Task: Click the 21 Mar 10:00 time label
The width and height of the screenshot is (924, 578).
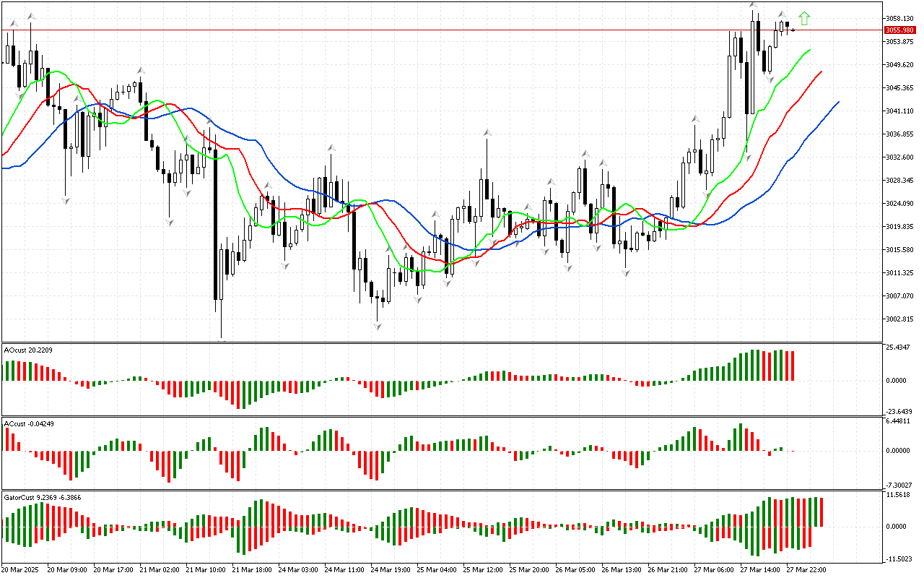Action: (x=206, y=570)
